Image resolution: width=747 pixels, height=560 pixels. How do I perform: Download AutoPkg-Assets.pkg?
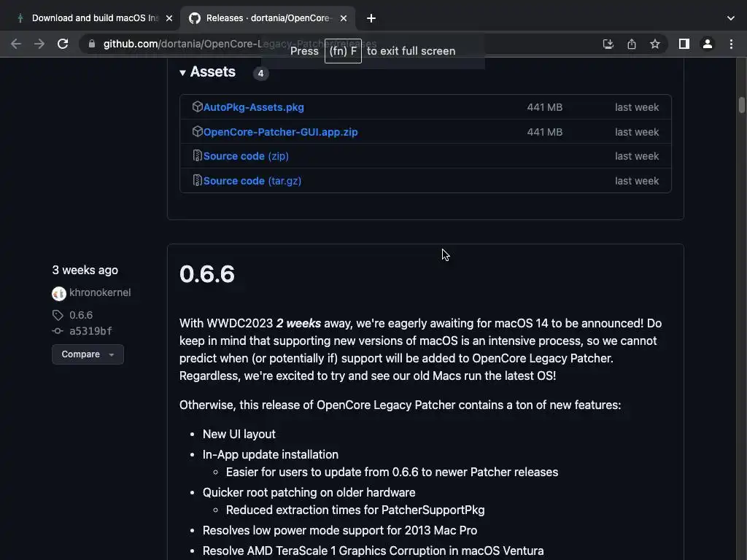[253, 107]
